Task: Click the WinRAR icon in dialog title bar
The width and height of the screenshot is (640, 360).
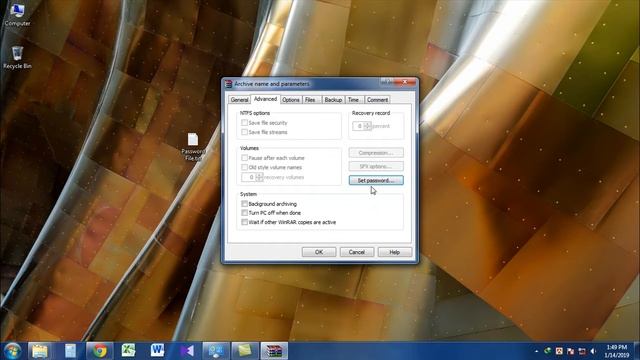Action: coord(229,84)
